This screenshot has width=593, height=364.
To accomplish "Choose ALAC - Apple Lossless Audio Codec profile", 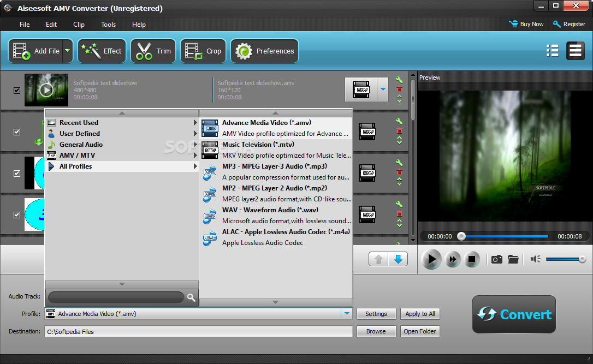I will (276, 237).
